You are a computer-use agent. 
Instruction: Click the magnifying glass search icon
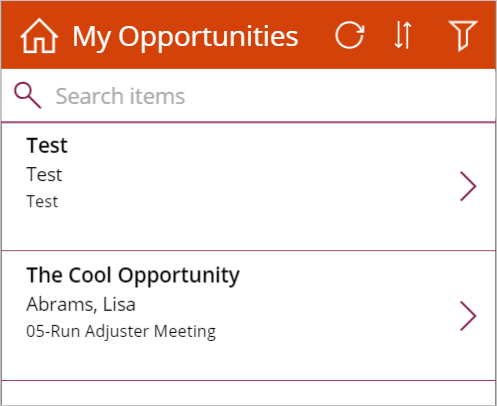28,96
